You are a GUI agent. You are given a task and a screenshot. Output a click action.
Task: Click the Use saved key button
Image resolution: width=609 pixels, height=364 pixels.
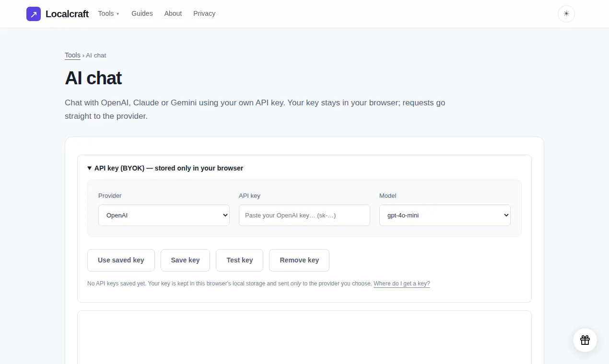tap(121, 260)
